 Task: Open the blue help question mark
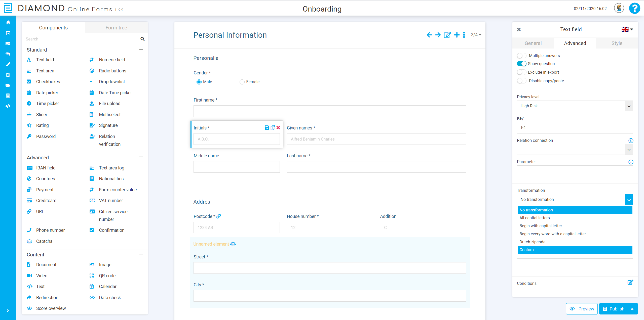634,9
